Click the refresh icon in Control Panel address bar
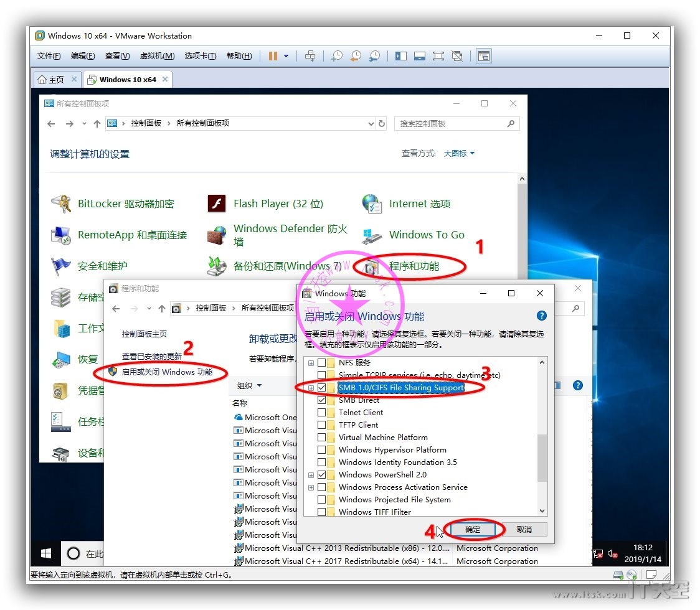 (382, 123)
